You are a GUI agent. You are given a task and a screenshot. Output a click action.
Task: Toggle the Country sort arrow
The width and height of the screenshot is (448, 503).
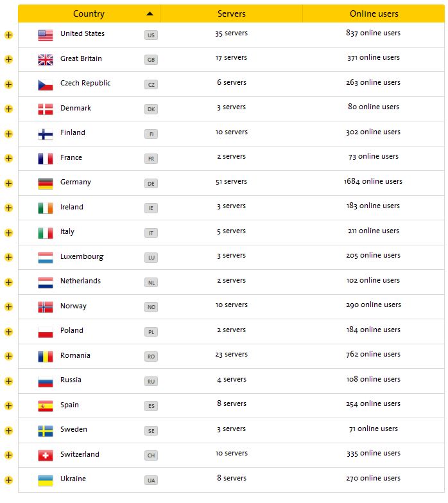[150, 13]
